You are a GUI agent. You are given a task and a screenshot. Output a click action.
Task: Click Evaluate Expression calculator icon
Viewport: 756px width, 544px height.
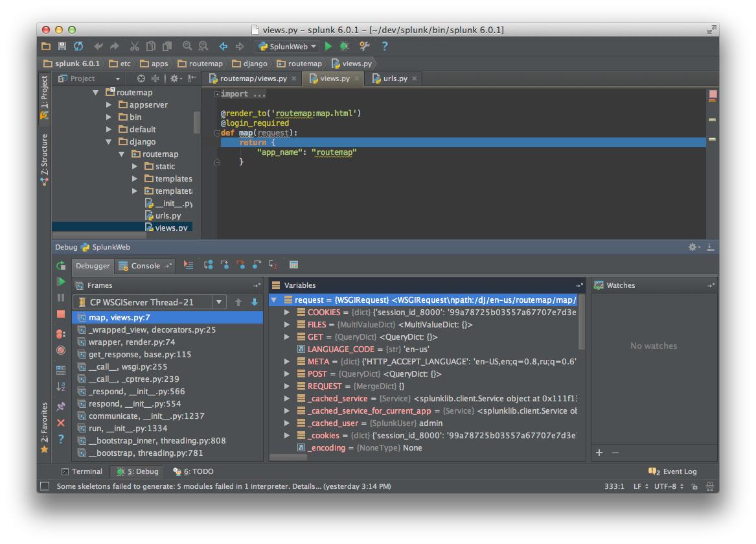tap(293, 265)
